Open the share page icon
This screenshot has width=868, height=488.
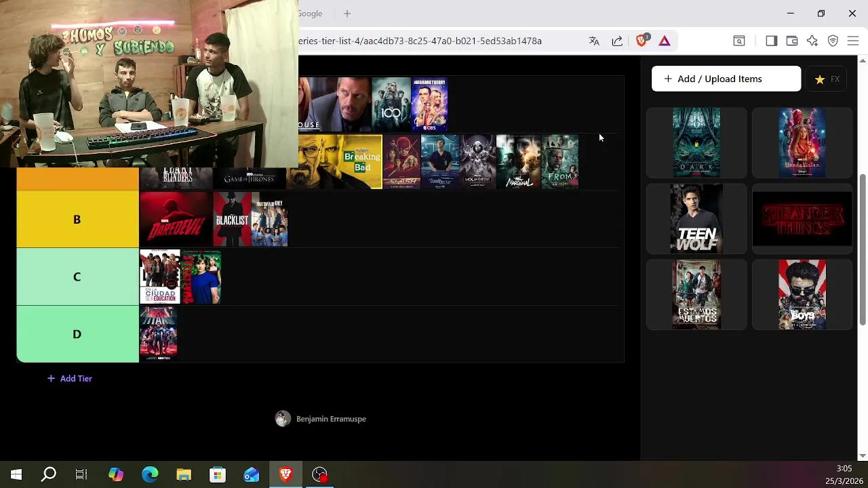click(617, 41)
